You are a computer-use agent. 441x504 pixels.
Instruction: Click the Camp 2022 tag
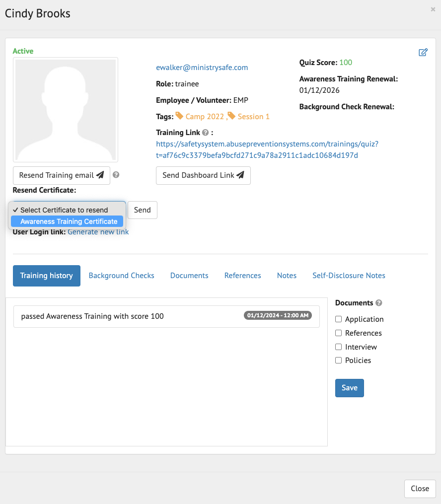click(200, 116)
